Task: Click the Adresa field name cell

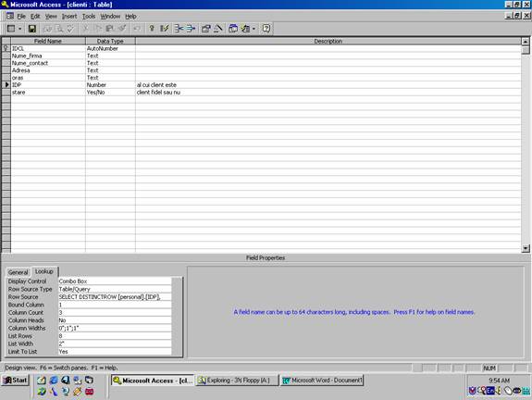Action: tap(48, 70)
